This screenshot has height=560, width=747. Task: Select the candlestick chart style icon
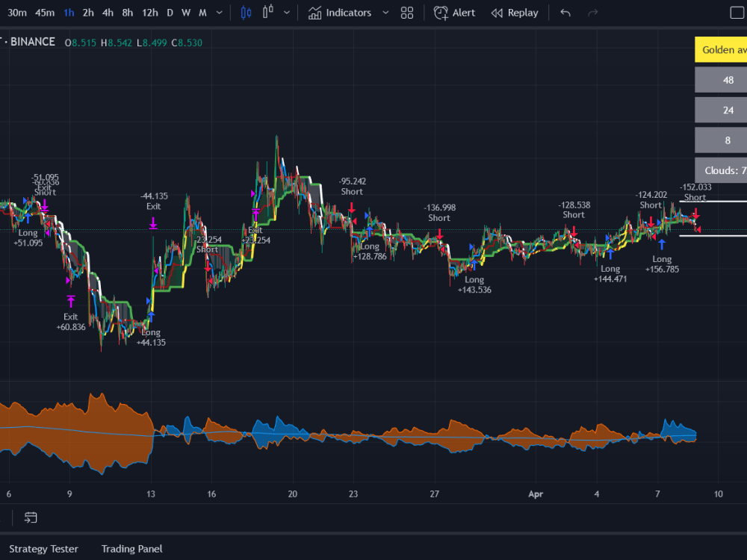tap(246, 12)
